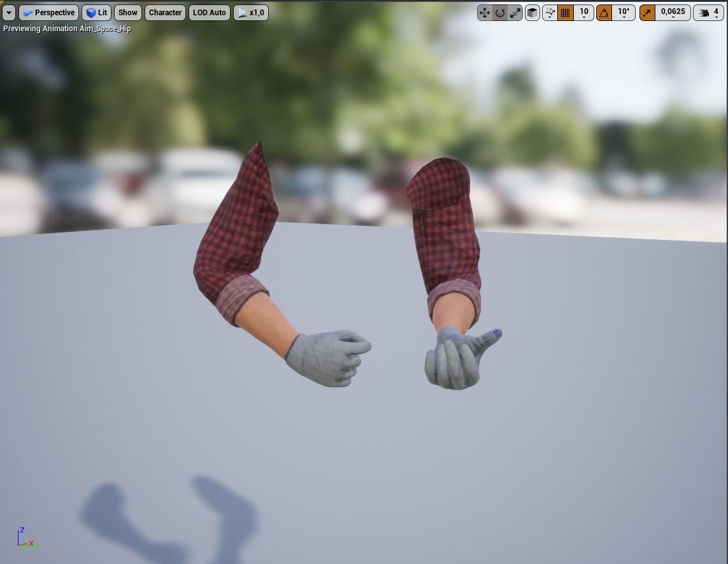Open the camera speed 4 setting
728x564 pixels.
708,13
